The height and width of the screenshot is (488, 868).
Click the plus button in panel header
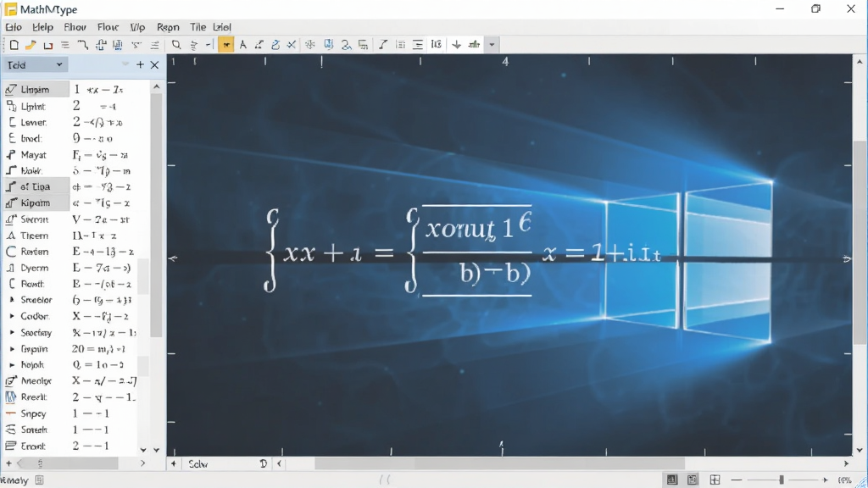click(140, 64)
